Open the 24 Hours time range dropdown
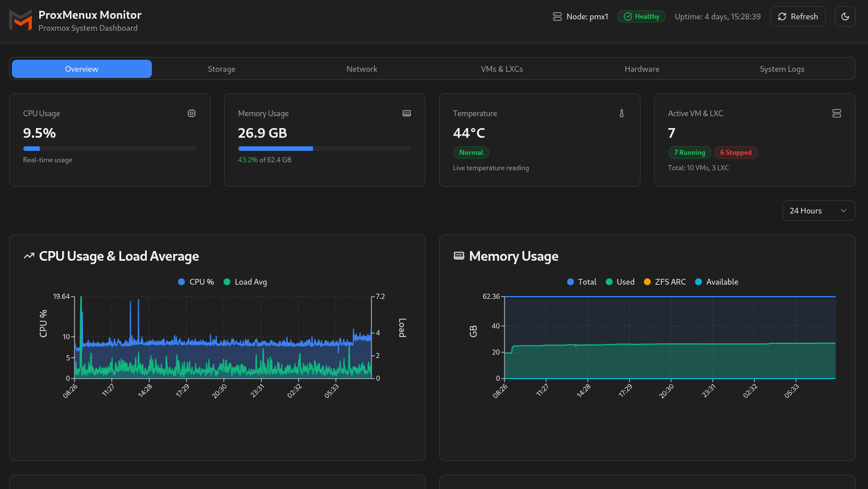 click(x=819, y=211)
